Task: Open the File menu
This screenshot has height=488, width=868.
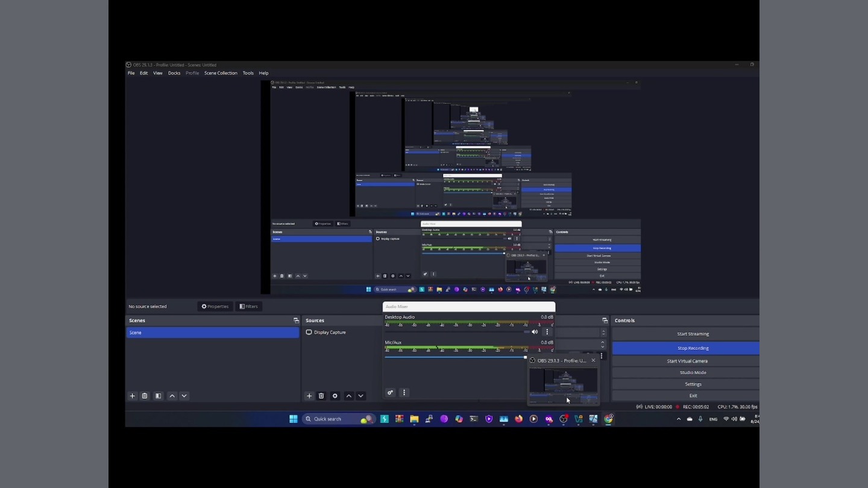Action: 131,73
